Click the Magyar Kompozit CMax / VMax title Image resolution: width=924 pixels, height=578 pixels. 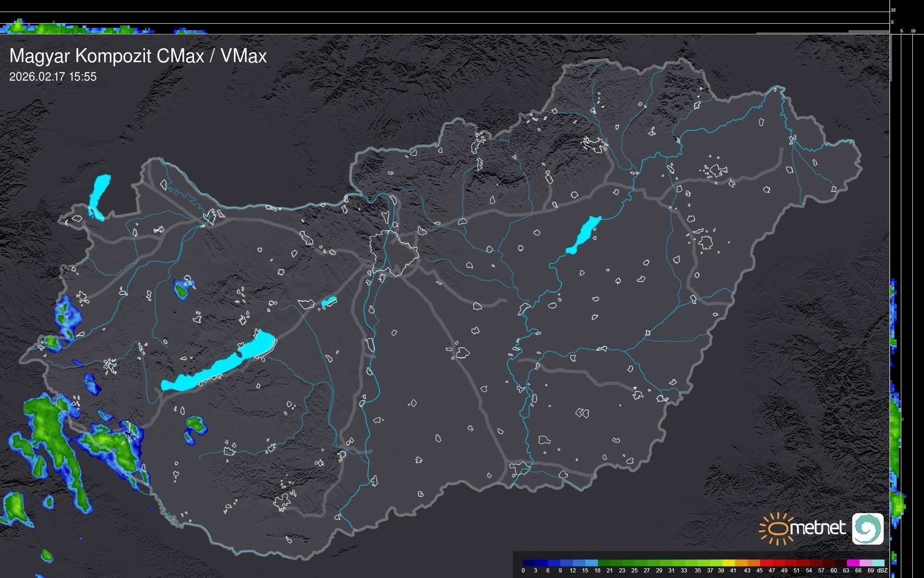138,56
